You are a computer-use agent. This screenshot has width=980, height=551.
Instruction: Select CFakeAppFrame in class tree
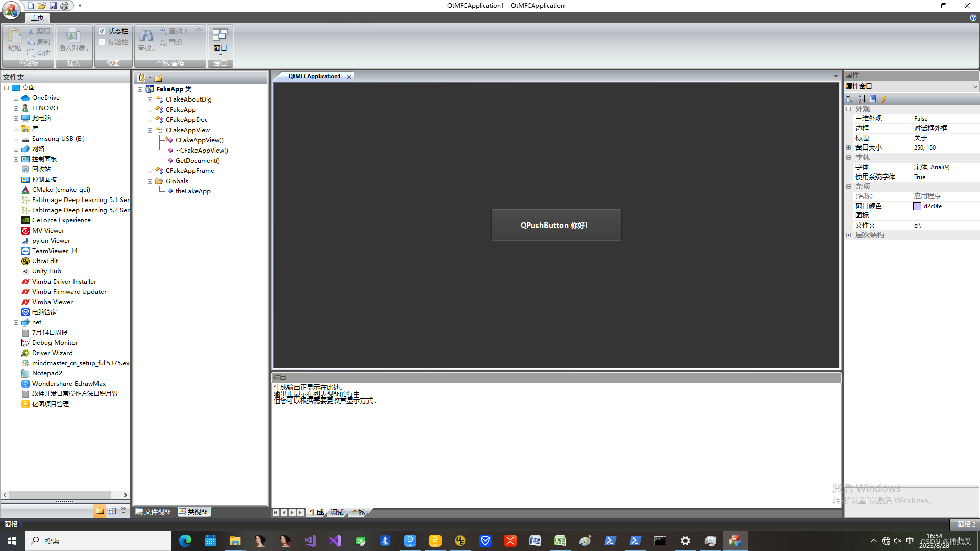point(190,170)
